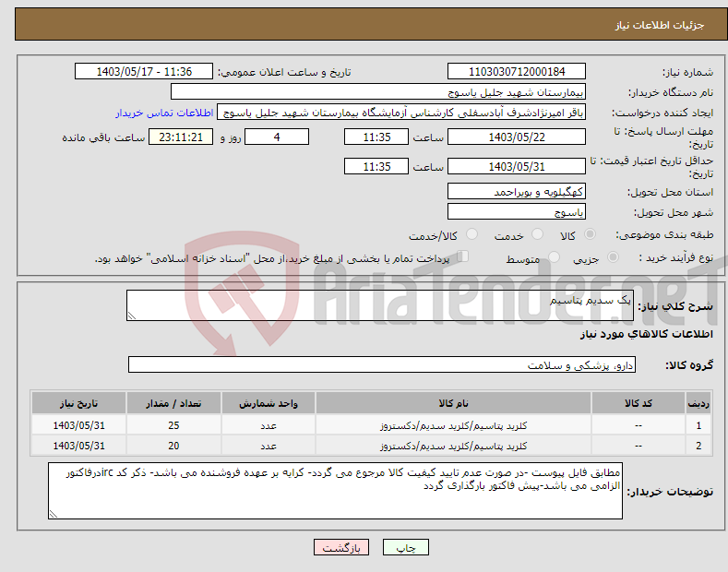Click the تعداد / مقدار column header
Viewport: 728px width, 572px height.
click(173, 403)
